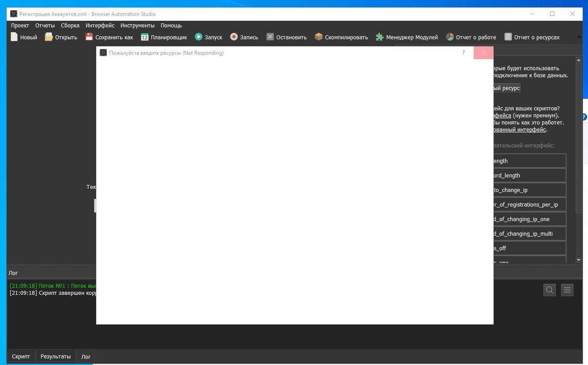Click the Скомпилировать box icon

(319, 37)
